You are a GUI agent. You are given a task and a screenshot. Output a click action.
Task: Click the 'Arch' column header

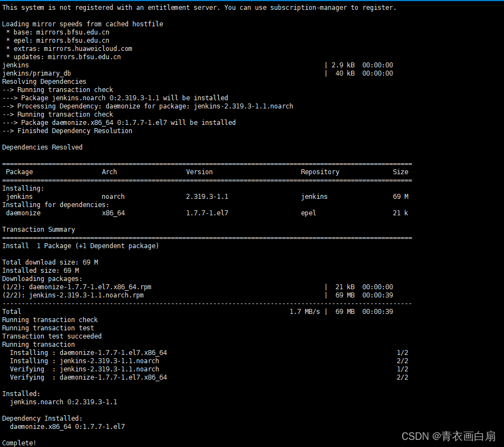[109, 172]
